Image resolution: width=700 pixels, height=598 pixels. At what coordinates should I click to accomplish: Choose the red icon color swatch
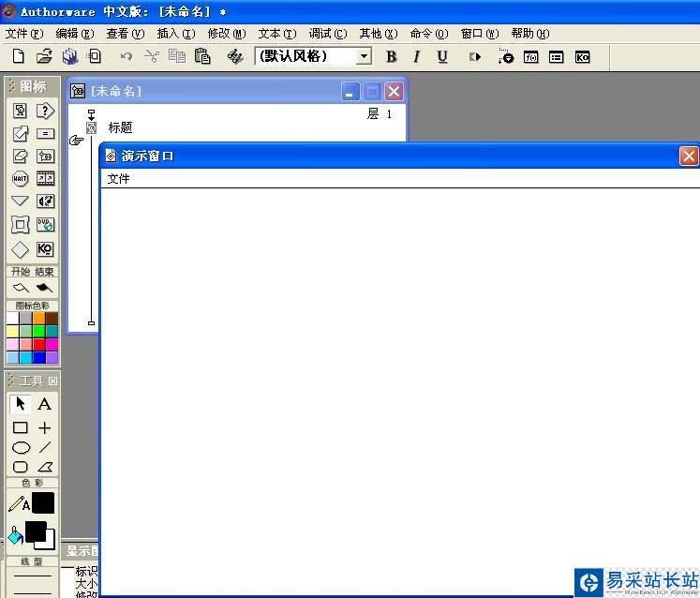coord(38,344)
